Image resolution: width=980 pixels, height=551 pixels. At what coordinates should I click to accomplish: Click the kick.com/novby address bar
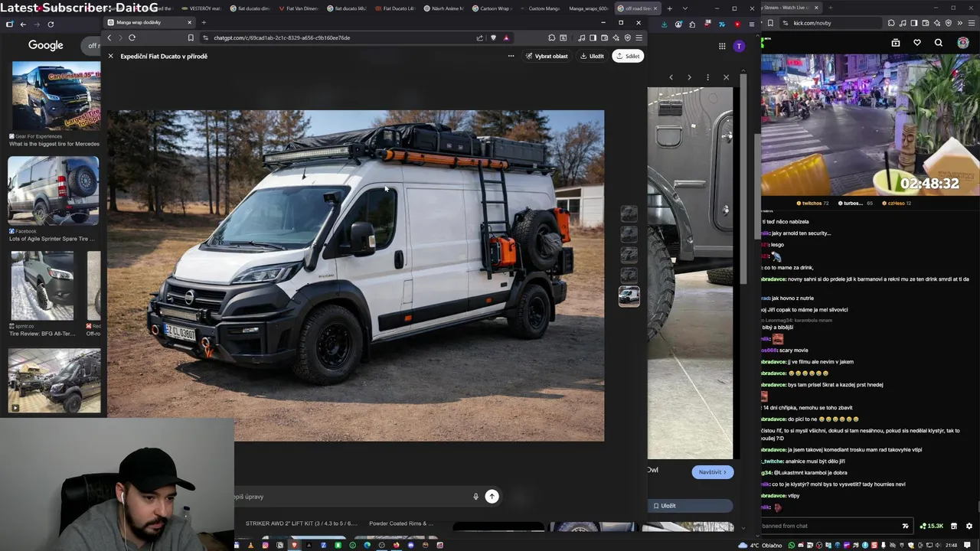tap(831, 23)
